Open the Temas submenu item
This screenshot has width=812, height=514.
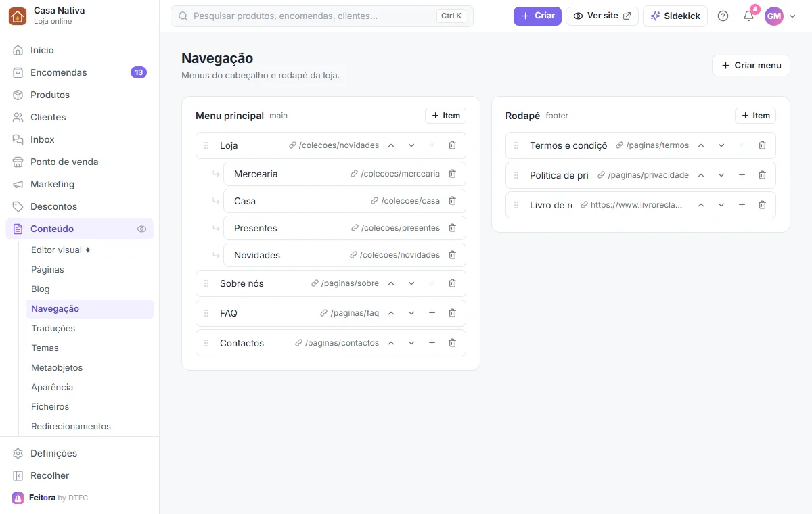coord(89,348)
